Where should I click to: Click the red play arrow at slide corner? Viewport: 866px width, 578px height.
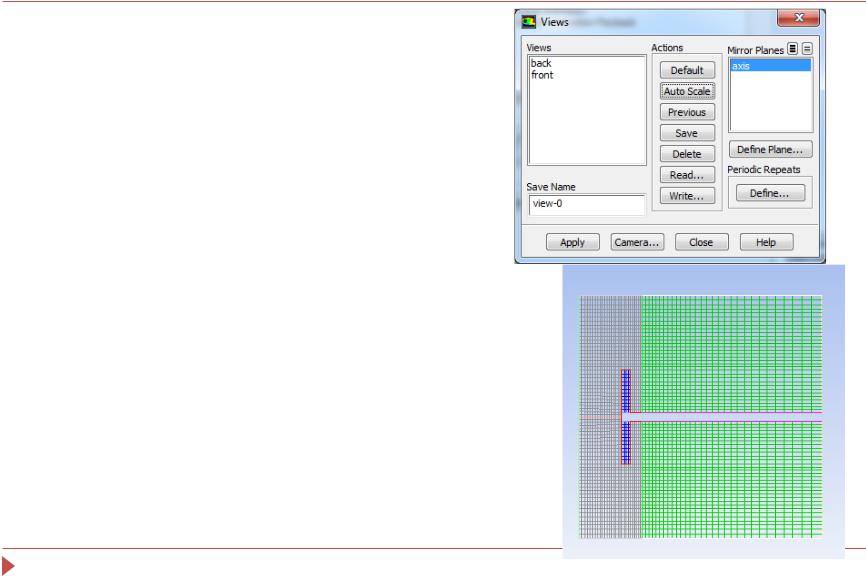[x=8, y=566]
